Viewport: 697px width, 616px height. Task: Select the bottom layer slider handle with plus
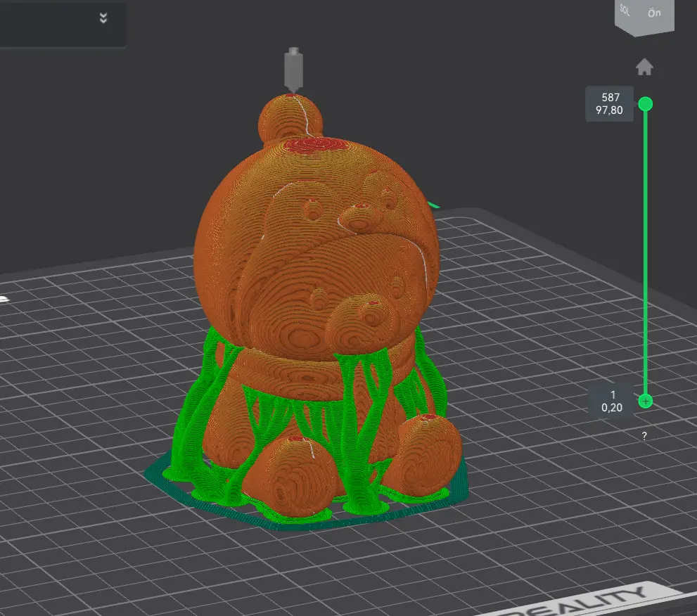tap(646, 402)
